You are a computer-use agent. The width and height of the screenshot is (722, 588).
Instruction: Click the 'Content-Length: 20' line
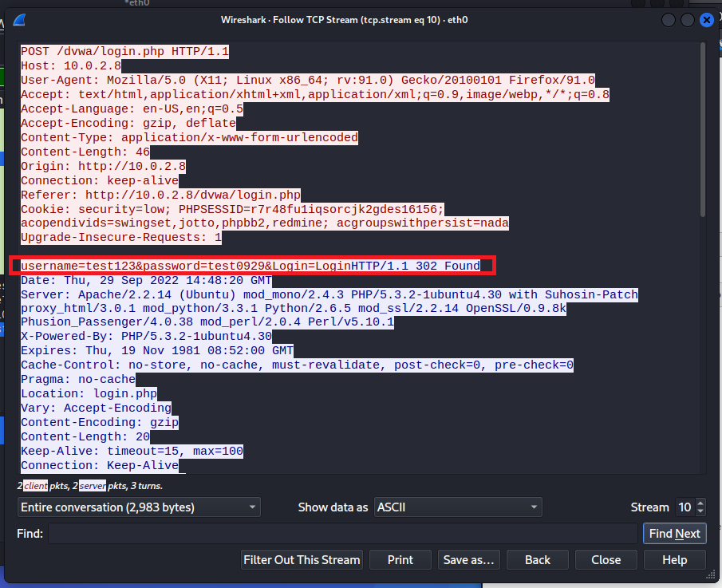point(85,436)
